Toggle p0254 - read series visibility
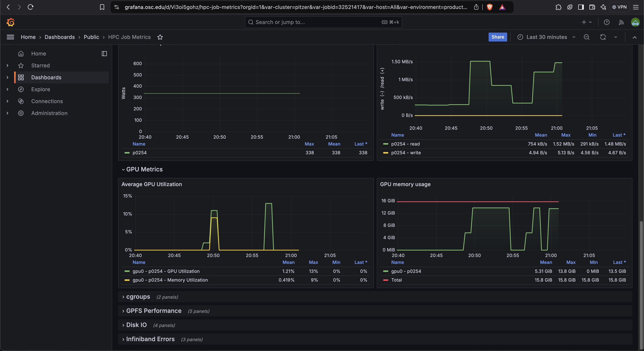 (x=405, y=144)
